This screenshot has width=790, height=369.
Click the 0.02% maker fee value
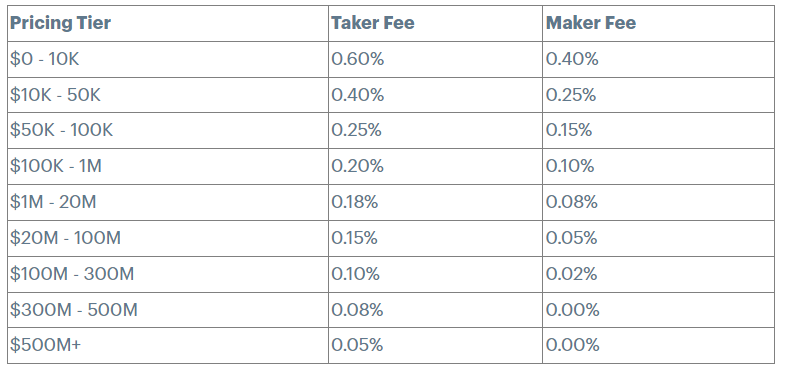pos(572,274)
